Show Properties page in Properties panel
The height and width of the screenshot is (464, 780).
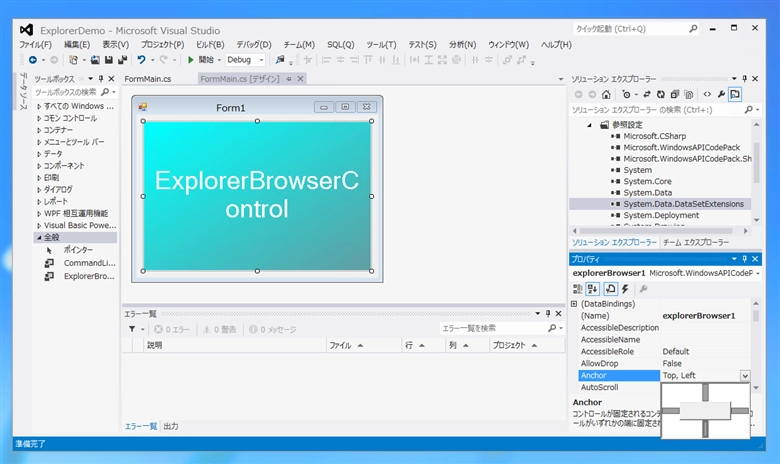click(610, 289)
